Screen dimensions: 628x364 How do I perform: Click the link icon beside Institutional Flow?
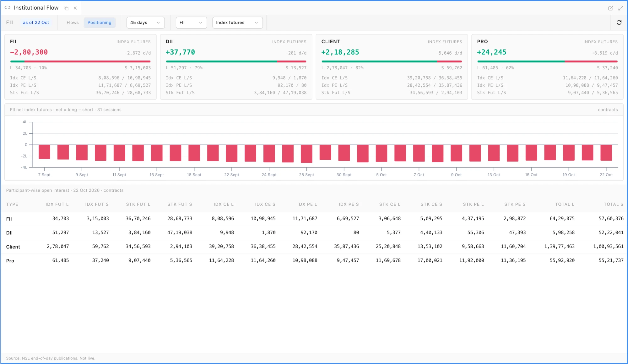pyautogui.click(x=8, y=8)
